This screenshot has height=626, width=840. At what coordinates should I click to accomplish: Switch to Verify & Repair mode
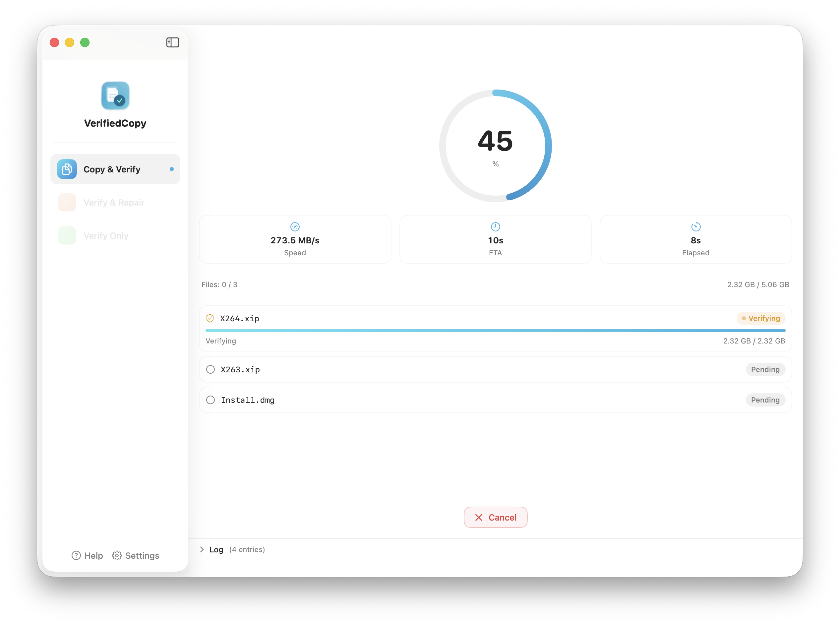(x=114, y=202)
